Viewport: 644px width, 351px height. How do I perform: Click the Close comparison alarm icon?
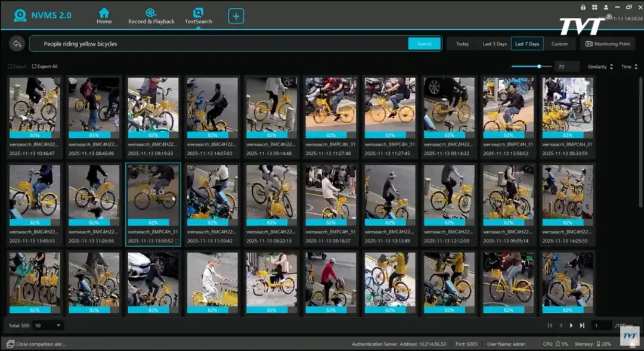coord(11,344)
